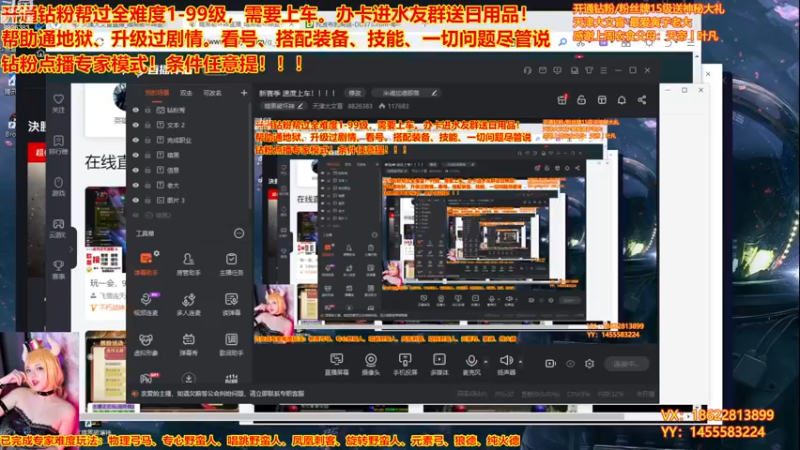Image resolution: width=800 pixels, height=450 pixels.
Task: Click the record video icon
Action: [x=551, y=364]
